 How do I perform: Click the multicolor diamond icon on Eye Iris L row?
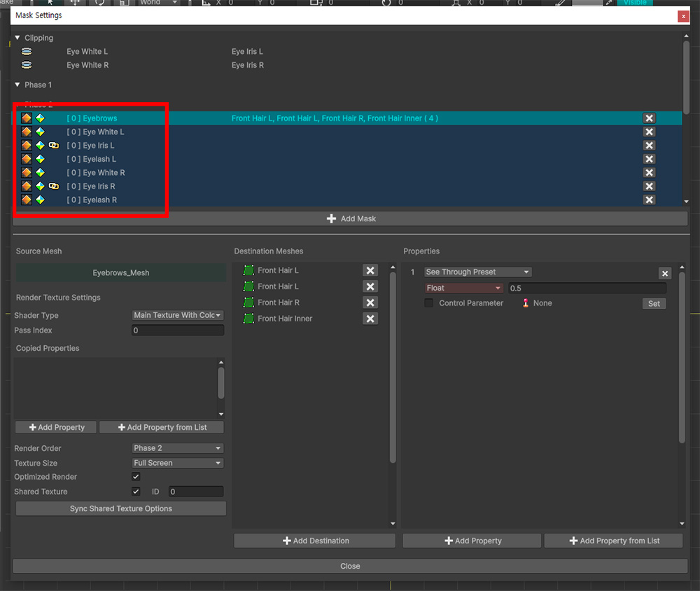tap(40, 145)
